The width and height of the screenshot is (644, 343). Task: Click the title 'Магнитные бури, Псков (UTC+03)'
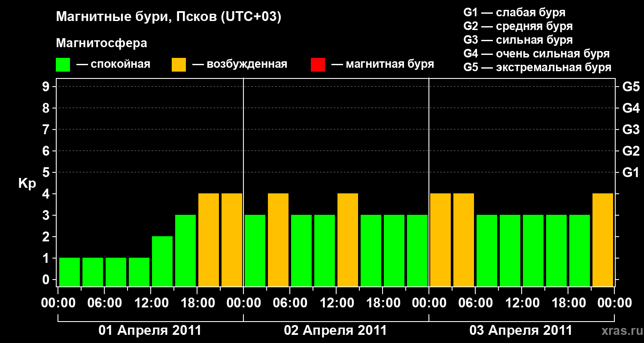(169, 18)
